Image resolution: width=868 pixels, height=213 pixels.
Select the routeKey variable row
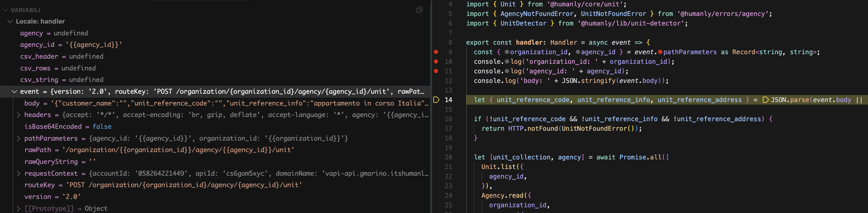click(216, 185)
